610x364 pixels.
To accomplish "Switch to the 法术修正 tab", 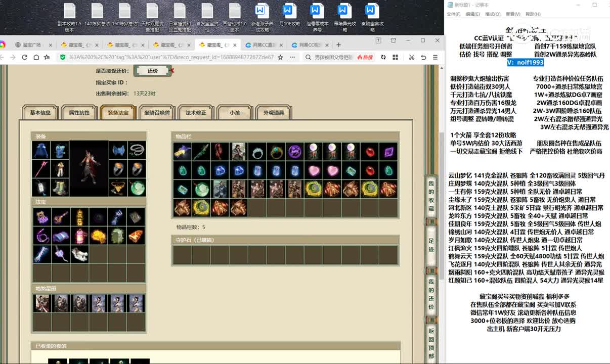I will tap(196, 112).
